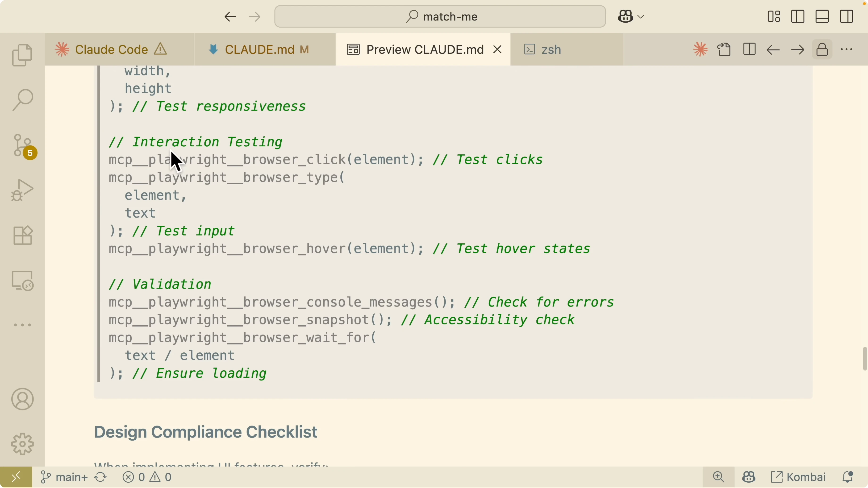Click the '// Interaction Testing' comment line
Viewport: 868px width, 488px height.
[x=196, y=142]
